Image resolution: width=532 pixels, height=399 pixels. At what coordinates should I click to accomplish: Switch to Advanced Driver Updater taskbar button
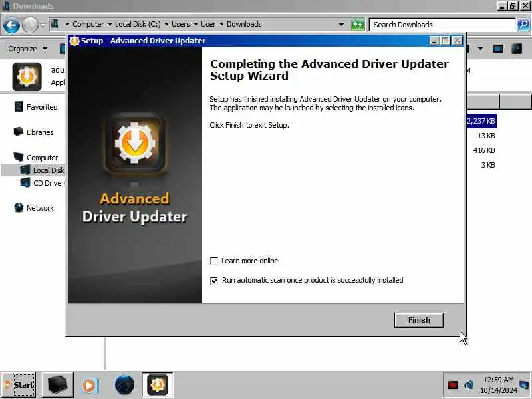158,385
